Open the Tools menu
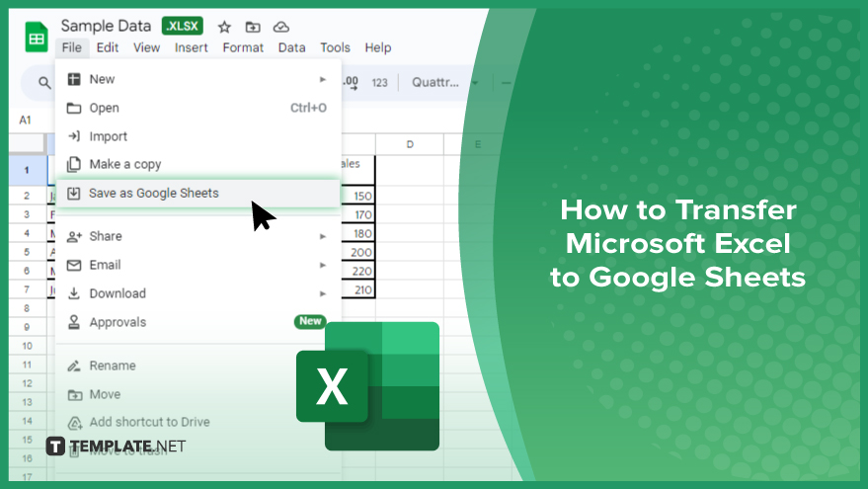The image size is (868, 489). [x=335, y=47]
